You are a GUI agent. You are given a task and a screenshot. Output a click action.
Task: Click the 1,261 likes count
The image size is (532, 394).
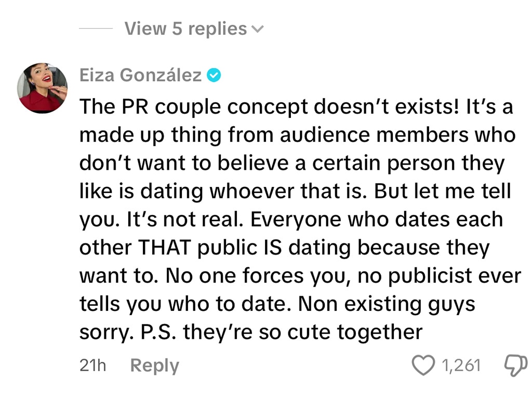461,365
